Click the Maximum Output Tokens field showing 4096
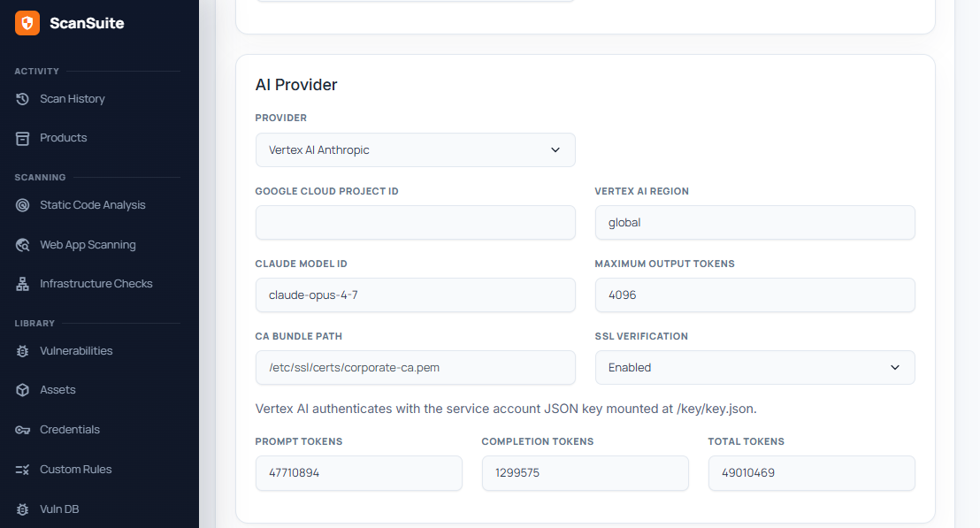This screenshot has height=528, width=980. coord(755,295)
